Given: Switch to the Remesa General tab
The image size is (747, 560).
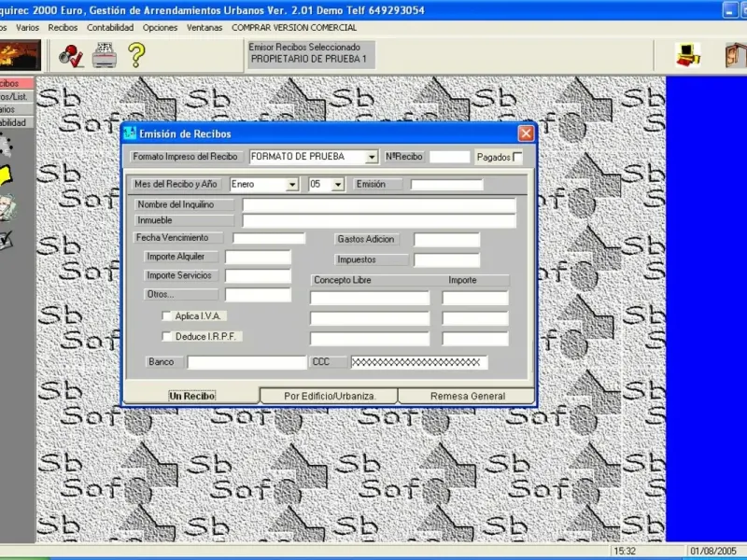Looking at the screenshot, I should (x=468, y=396).
